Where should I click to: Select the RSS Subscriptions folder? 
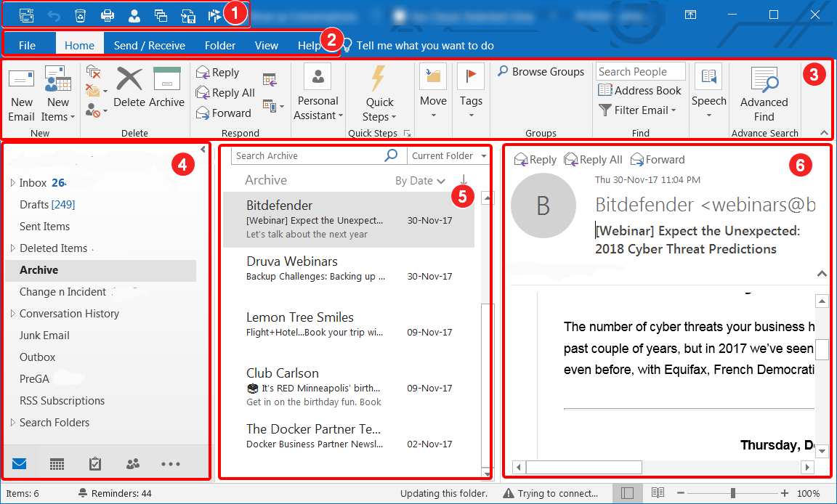pyautogui.click(x=62, y=401)
